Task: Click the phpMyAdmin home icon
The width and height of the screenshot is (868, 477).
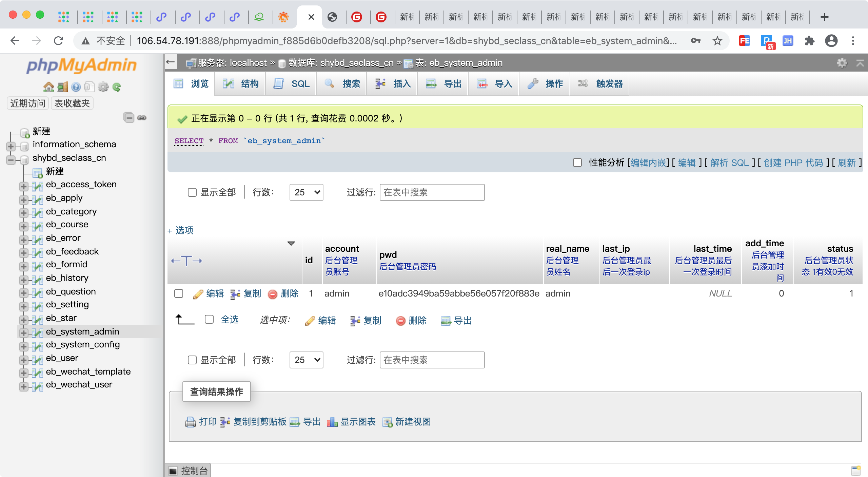Action: point(49,87)
